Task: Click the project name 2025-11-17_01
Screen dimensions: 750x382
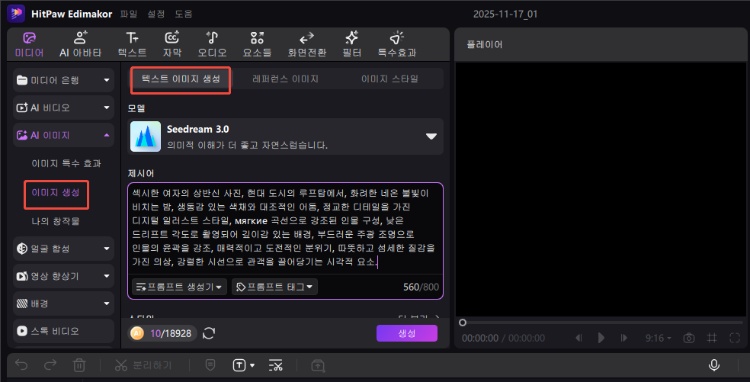Action: coord(505,14)
